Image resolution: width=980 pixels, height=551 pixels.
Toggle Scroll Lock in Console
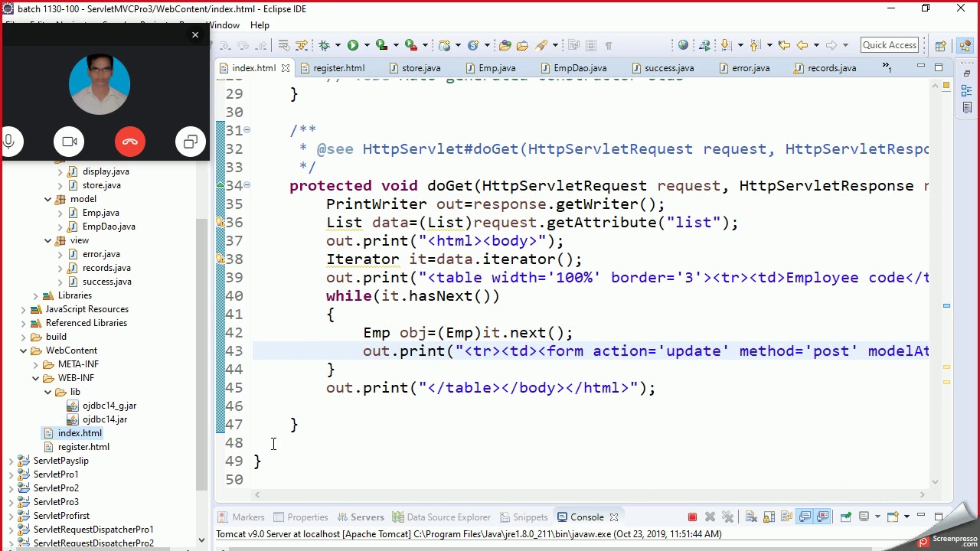(x=769, y=517)
